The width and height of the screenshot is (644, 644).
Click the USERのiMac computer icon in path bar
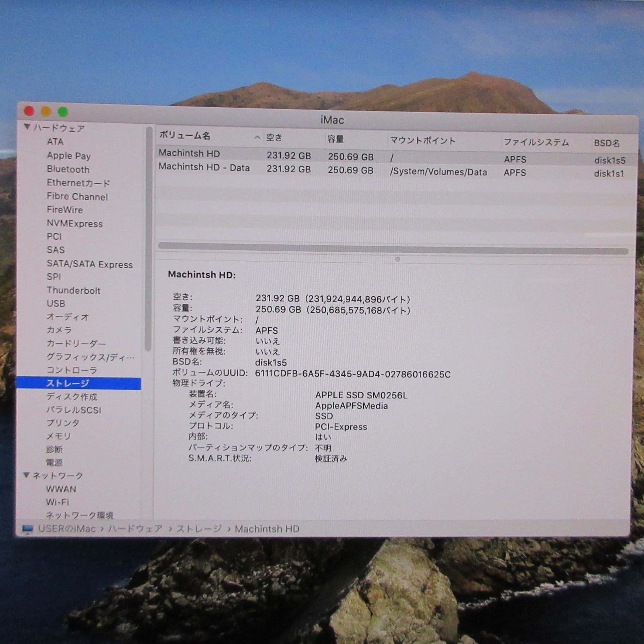[28, 529]
